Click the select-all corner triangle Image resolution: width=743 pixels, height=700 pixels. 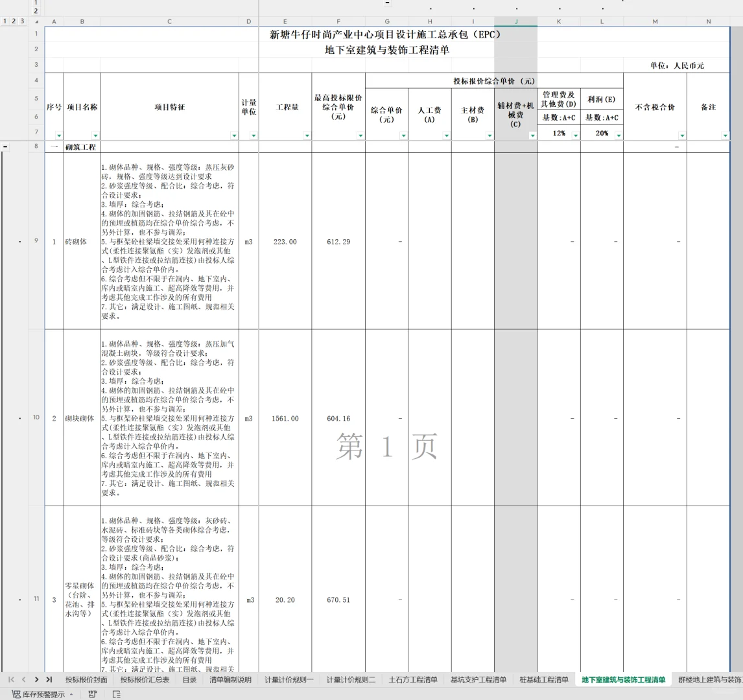pyautogui.click(x=36, y=22)
